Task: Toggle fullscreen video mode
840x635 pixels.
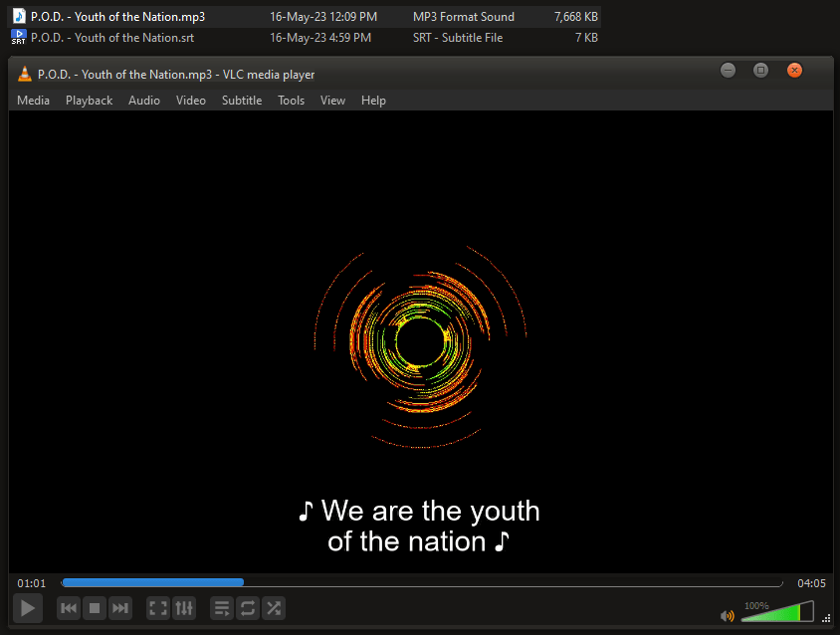Action: click(157, 608)
